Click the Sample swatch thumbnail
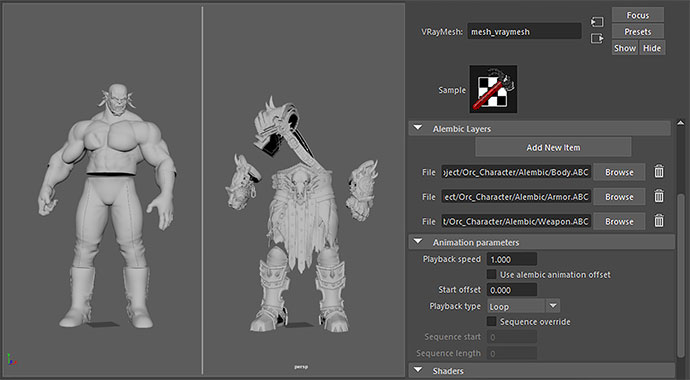The width and height of the screenshot is (690, 380). click(x=493, y=89)
